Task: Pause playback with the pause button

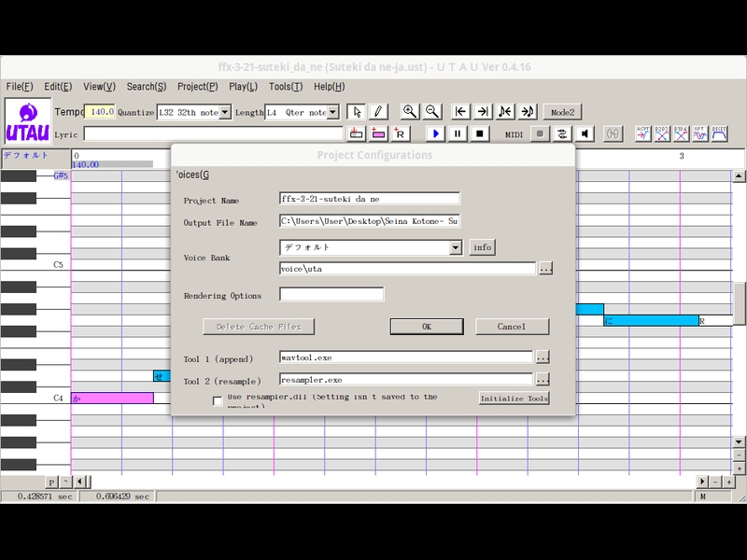Action: point(458,134)
